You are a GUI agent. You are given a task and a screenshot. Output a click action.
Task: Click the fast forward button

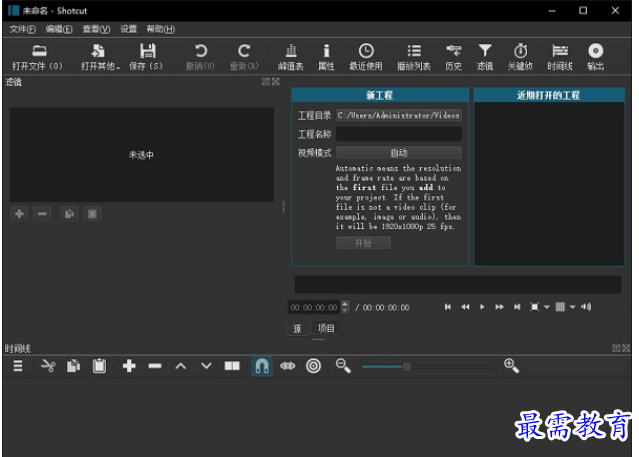pos(499,307)
